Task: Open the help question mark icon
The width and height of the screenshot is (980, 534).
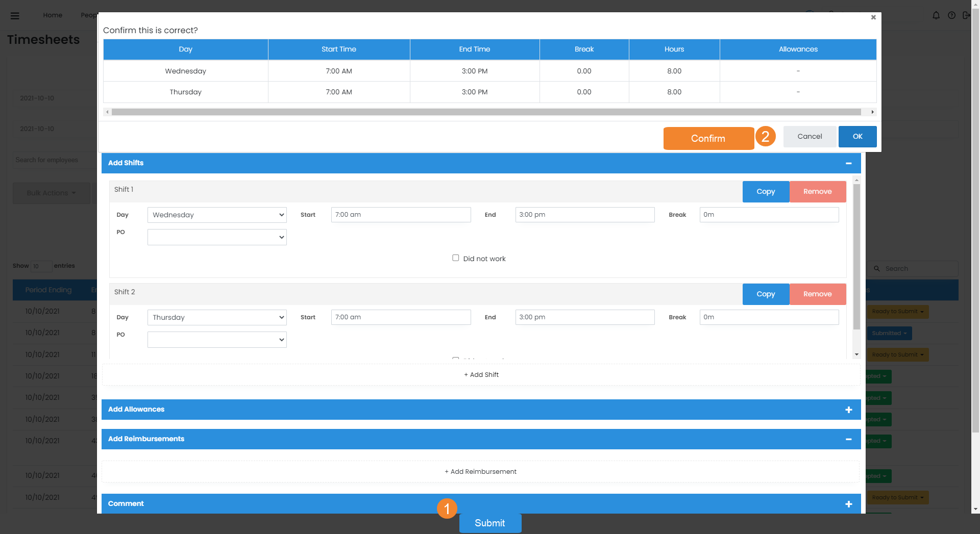Action: tap(951, 15)
